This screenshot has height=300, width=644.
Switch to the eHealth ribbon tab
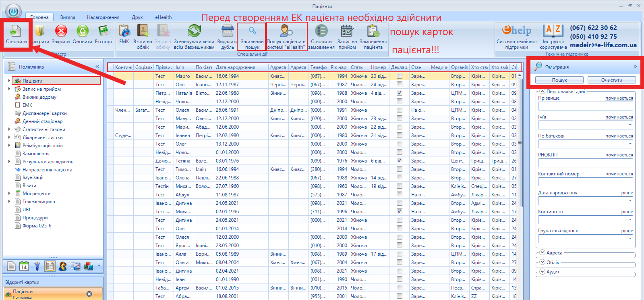(164, 17)
